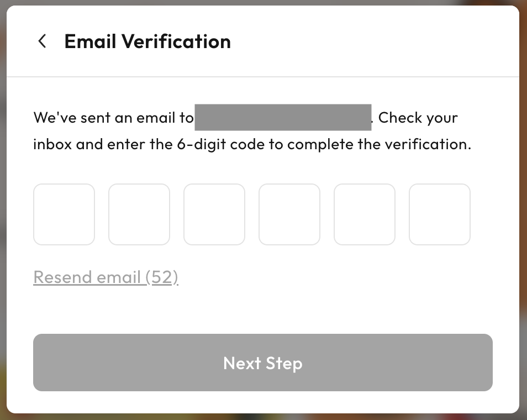
Task: Focus the first digit code box
Action: tap(64, 214)
